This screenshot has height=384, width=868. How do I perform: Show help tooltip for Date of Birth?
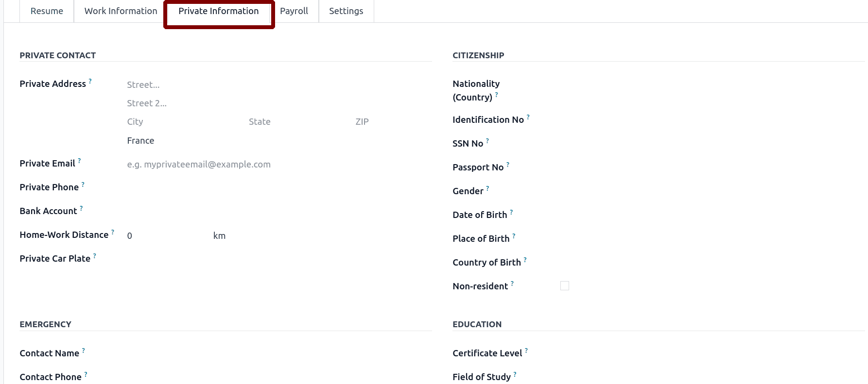tap(511, 212)
